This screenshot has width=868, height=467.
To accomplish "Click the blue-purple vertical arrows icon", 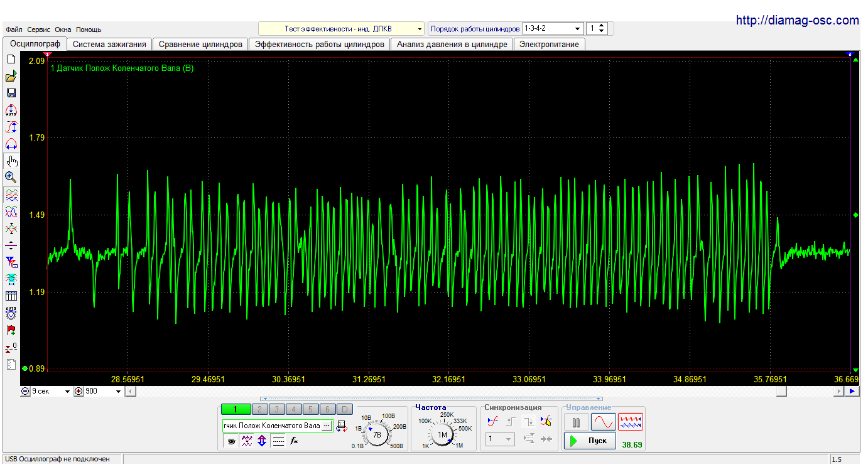I will tap(262, 441).
